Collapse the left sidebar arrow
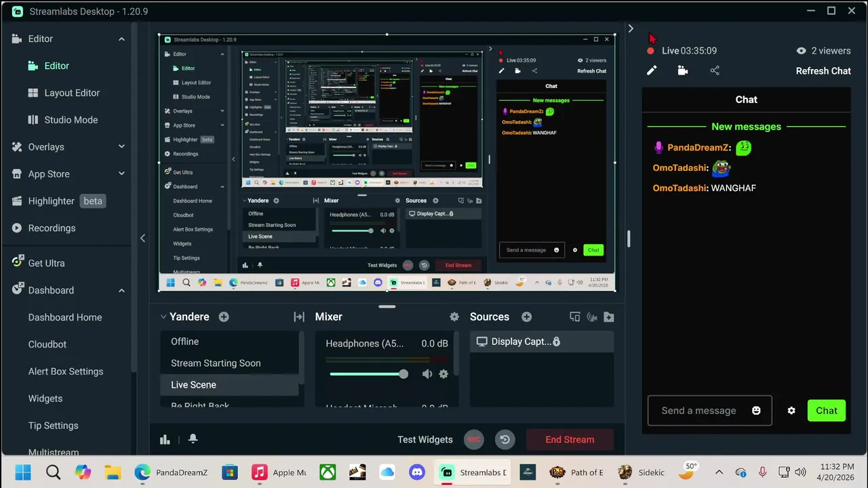Screen dimensions: 868x488 [142, 238]
